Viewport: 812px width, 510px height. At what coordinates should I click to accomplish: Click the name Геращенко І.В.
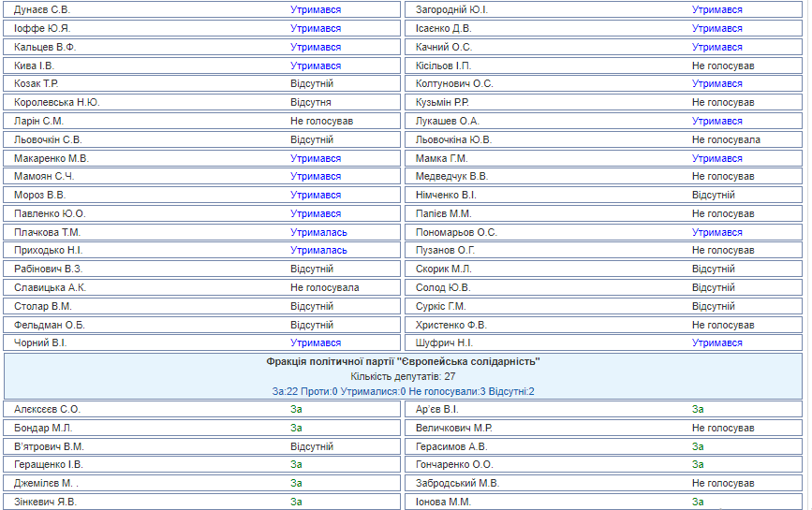49,464
